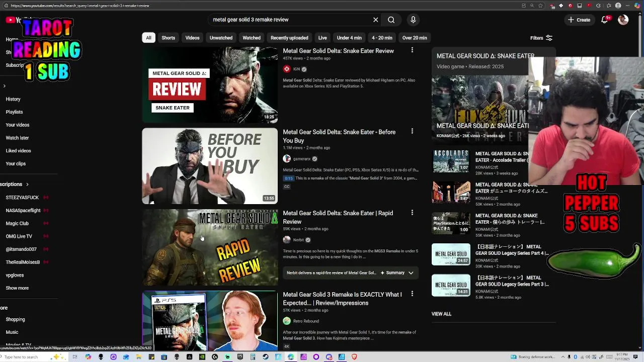This screenshot has height=362, width=644.
Task: Open Magic Club subscription channel
Action: click(x=17, y=223)
